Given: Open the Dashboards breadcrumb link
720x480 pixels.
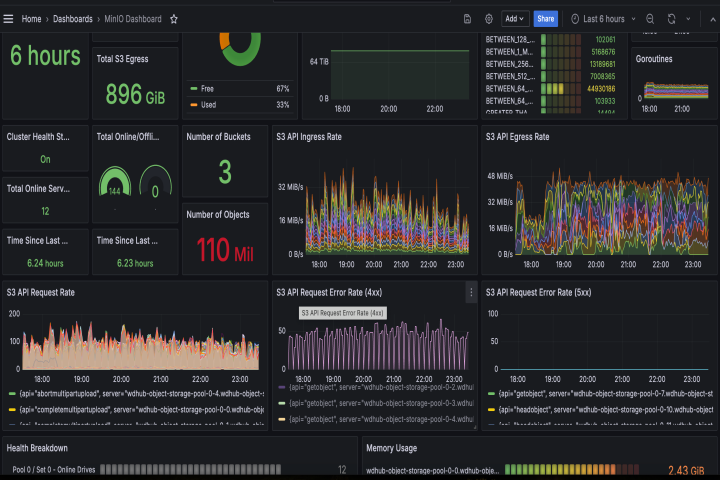Looking at the screenshot, I should pyautogui.click(x=73, y=19).
